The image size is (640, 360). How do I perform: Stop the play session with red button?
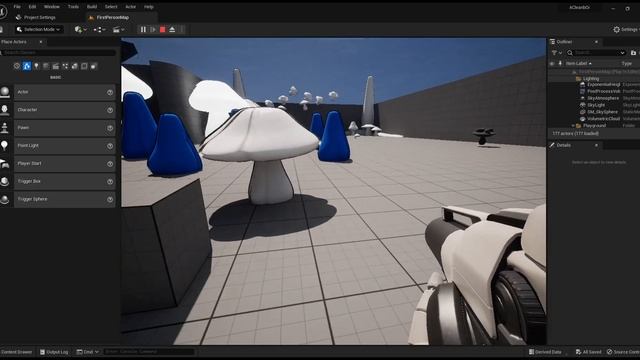click(x=162, y=29)
